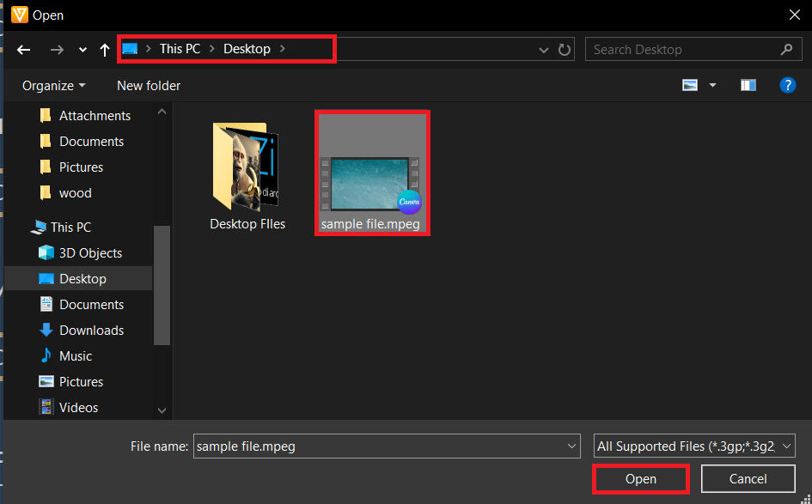This screenshot has width=812, height=504.
Task: Click This PC breadcrumb in address bar
Action: 180,49
